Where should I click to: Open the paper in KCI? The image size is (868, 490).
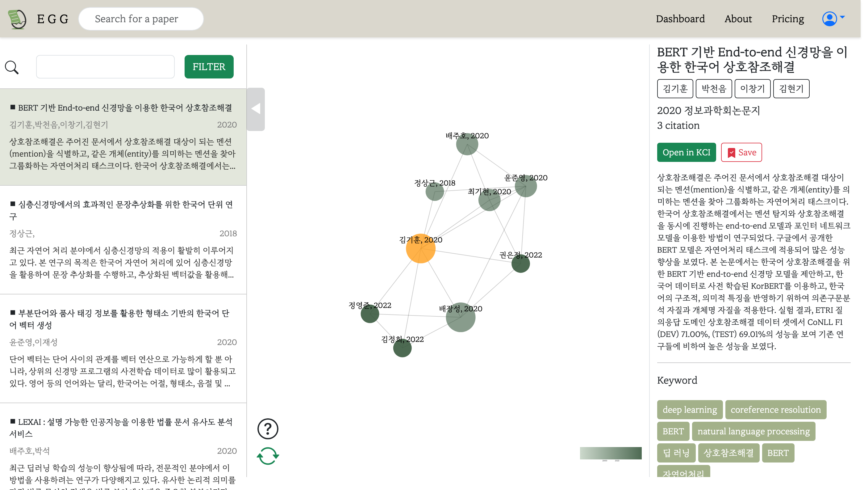click(x=686, y=152)
